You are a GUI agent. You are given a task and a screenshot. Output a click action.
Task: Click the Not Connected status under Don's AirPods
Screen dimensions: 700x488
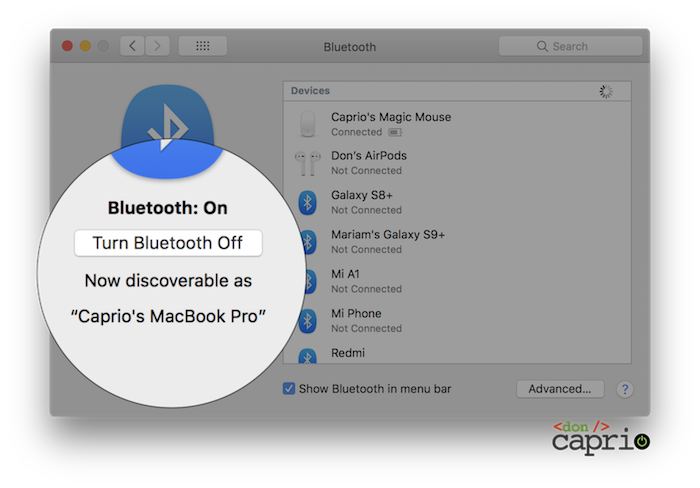[366, 171]
